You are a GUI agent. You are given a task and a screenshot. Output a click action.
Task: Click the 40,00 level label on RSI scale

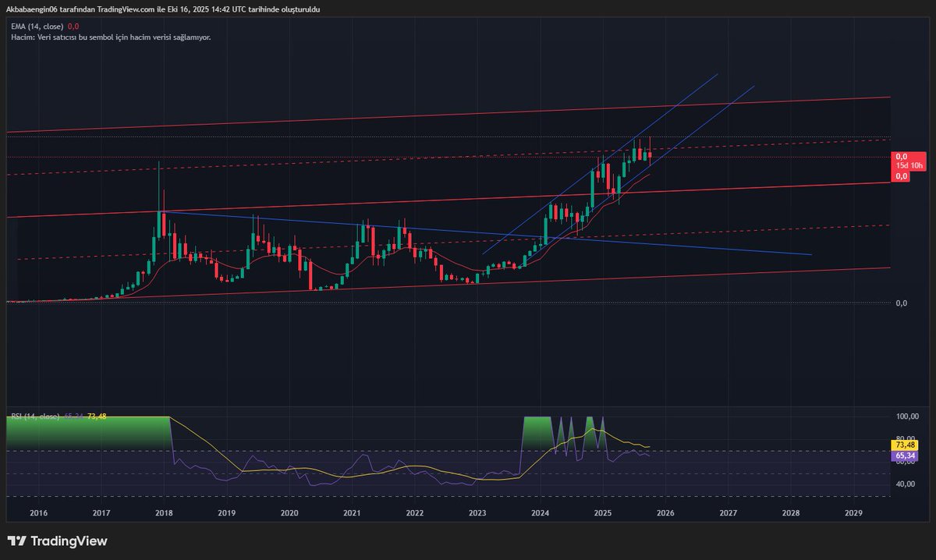(905, 483)
